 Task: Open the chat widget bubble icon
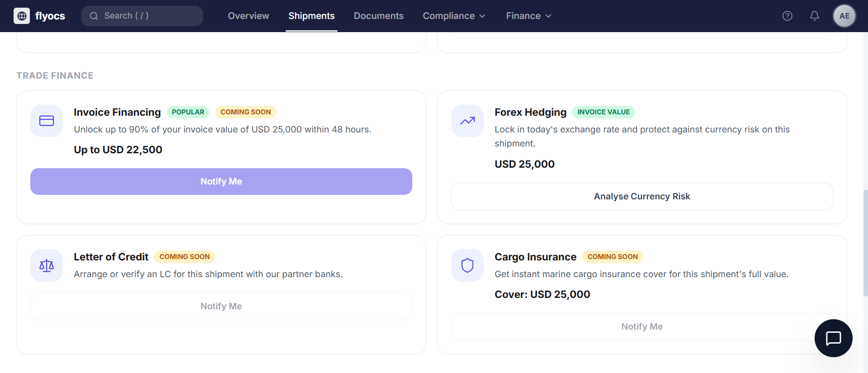(833, 338)
